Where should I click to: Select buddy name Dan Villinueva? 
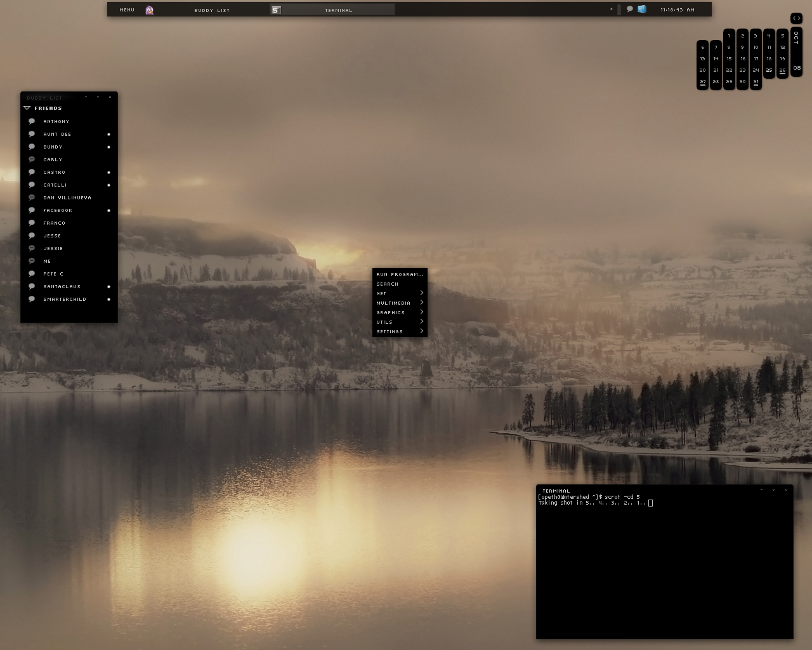(67, 197)
